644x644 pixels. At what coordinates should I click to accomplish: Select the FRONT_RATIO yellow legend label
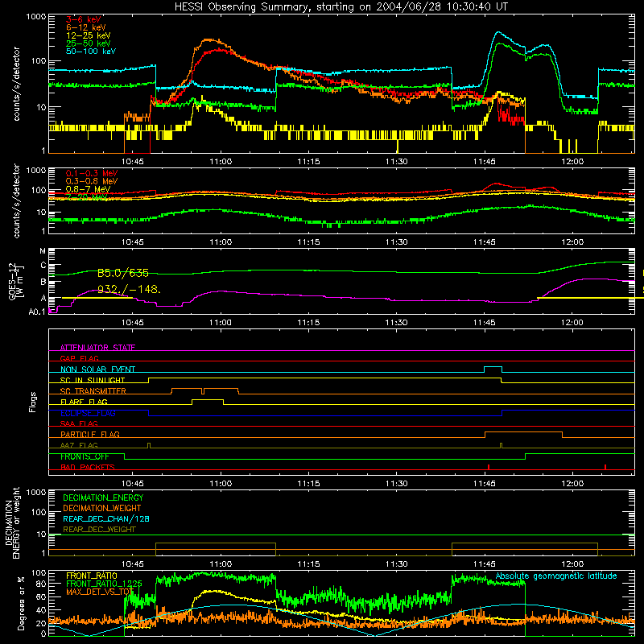(x=92, y=576)
